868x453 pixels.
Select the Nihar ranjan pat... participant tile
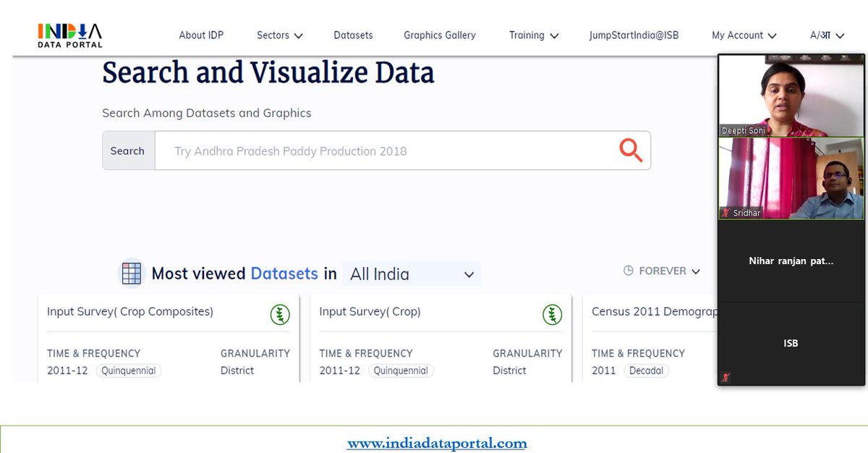(x=791, y=261)
